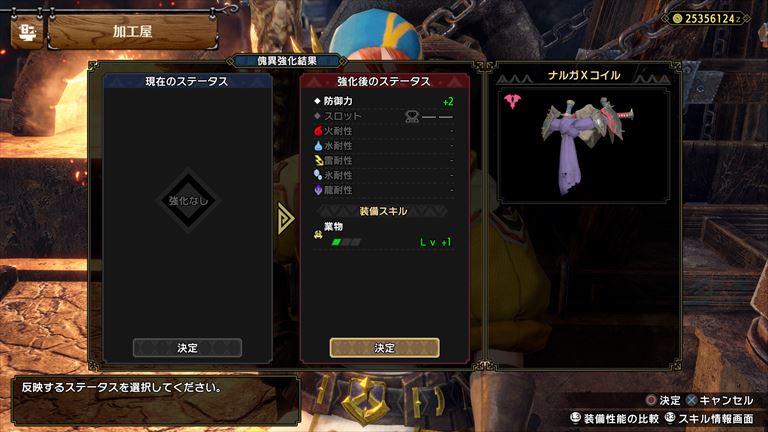Click the pink waist armor rarity icon
The width and height of the screenshot is (768, 432).
point(512,101)
